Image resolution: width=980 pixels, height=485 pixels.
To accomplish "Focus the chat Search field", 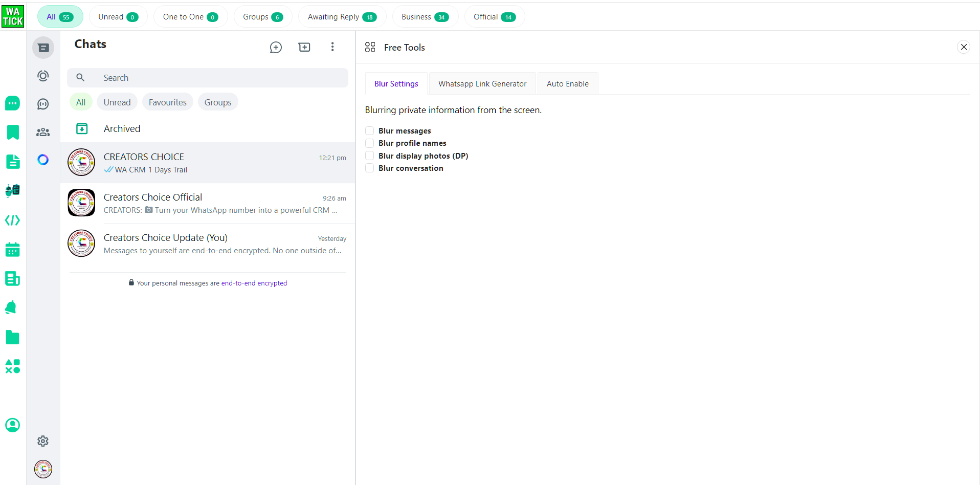I will tap(208, 78).
